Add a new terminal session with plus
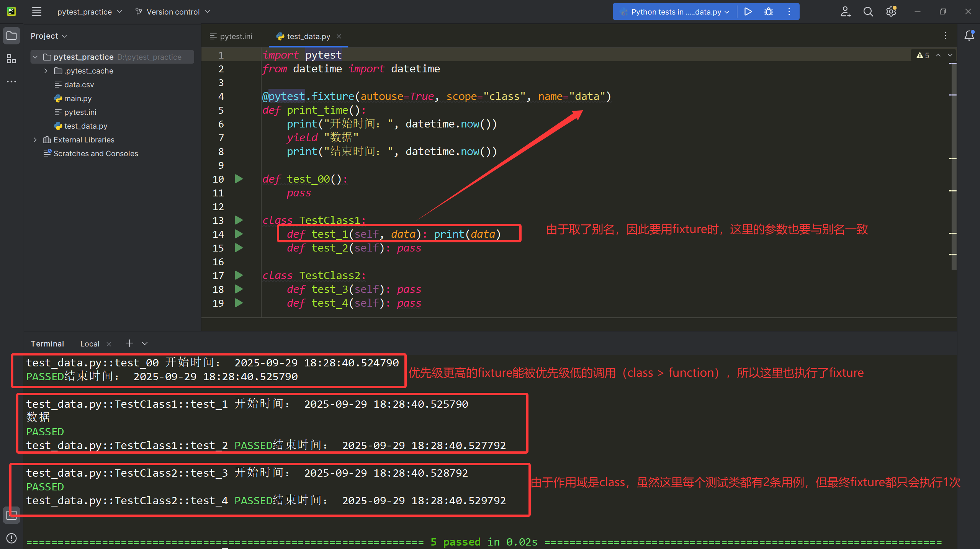The image size is (980, 549). click(129, 343)
